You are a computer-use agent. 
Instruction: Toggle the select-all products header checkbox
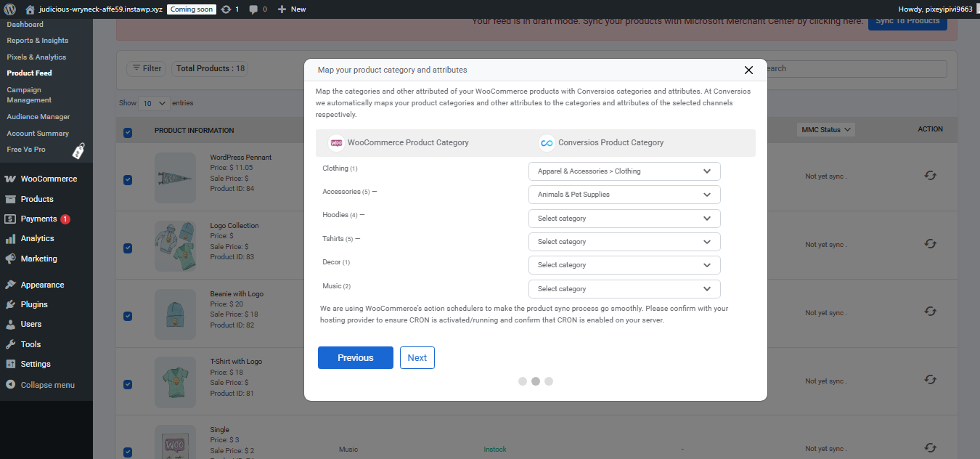pyautogui.click(x=128, y=132)
